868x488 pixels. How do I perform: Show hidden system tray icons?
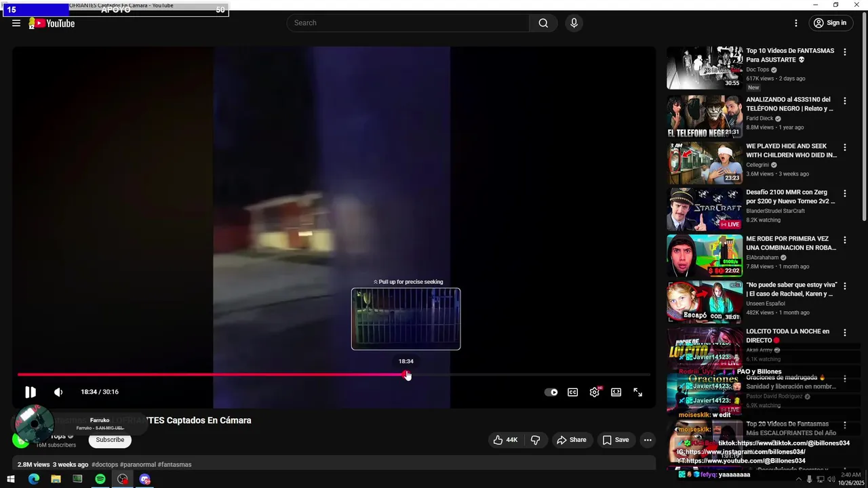pyautogui.click(x=799, y=479)
